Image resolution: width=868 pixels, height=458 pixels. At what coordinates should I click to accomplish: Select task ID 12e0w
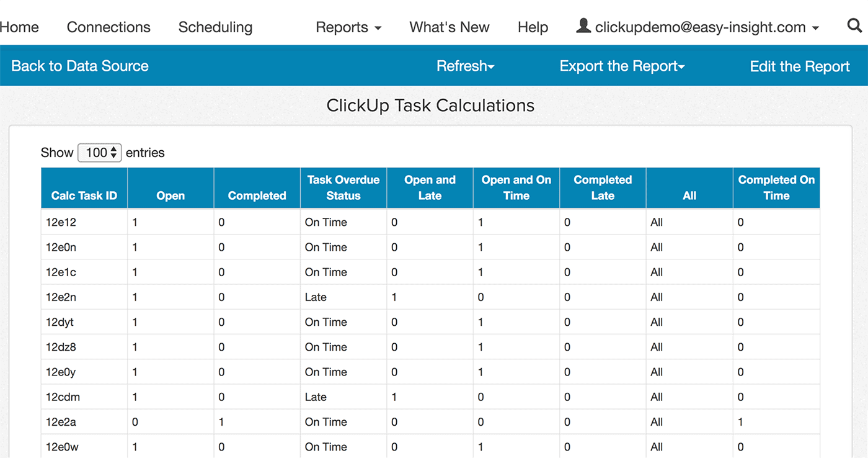[x=61, y=447]
